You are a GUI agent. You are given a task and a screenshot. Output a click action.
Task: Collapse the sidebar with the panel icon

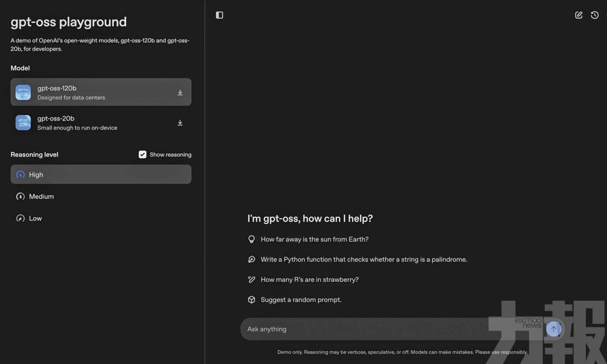pyautogui.click(x=219, y=15)
